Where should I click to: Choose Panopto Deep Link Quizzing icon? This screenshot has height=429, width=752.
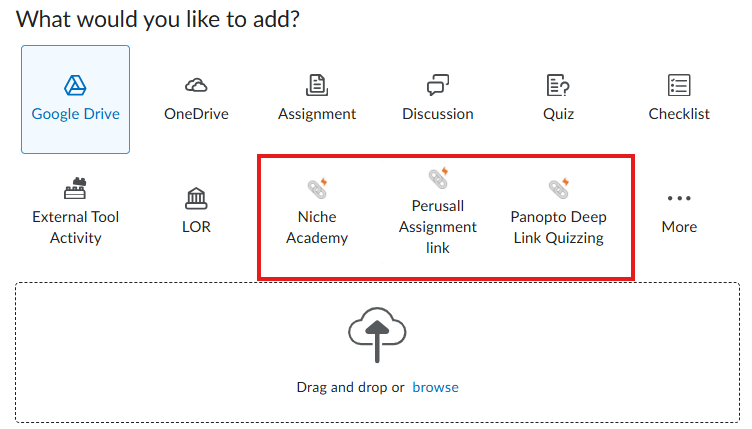[x=558, y=188]
